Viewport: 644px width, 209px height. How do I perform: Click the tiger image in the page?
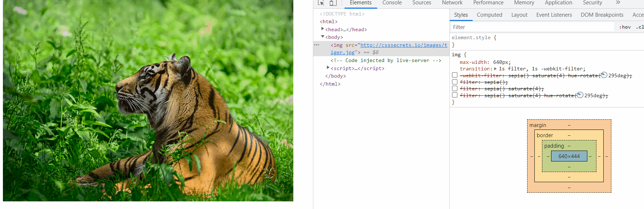point(148,101)
